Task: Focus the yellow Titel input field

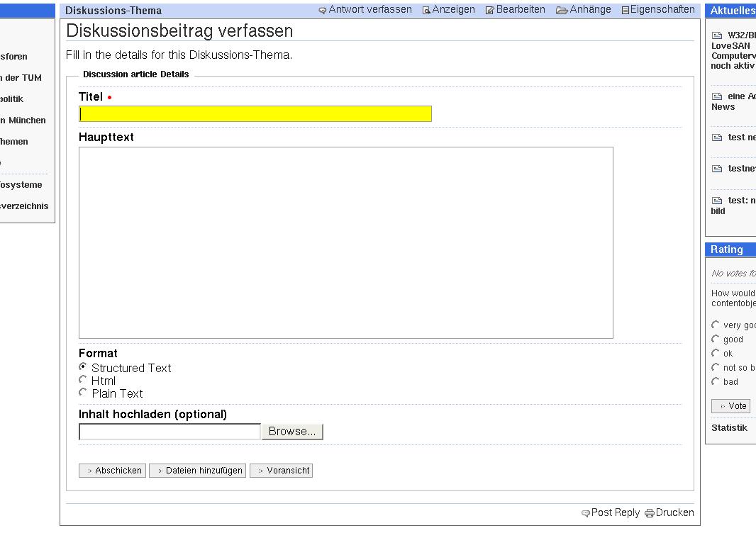Action: [x=255, y=114]
